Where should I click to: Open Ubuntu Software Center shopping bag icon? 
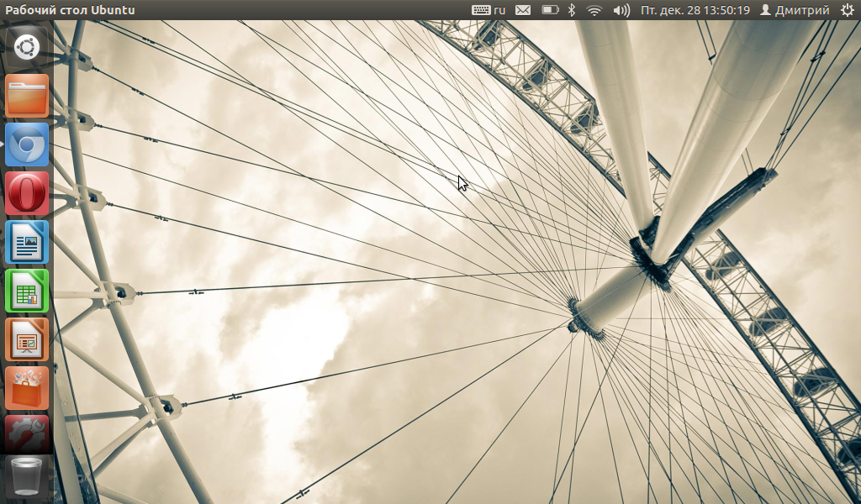coord(27,388)
